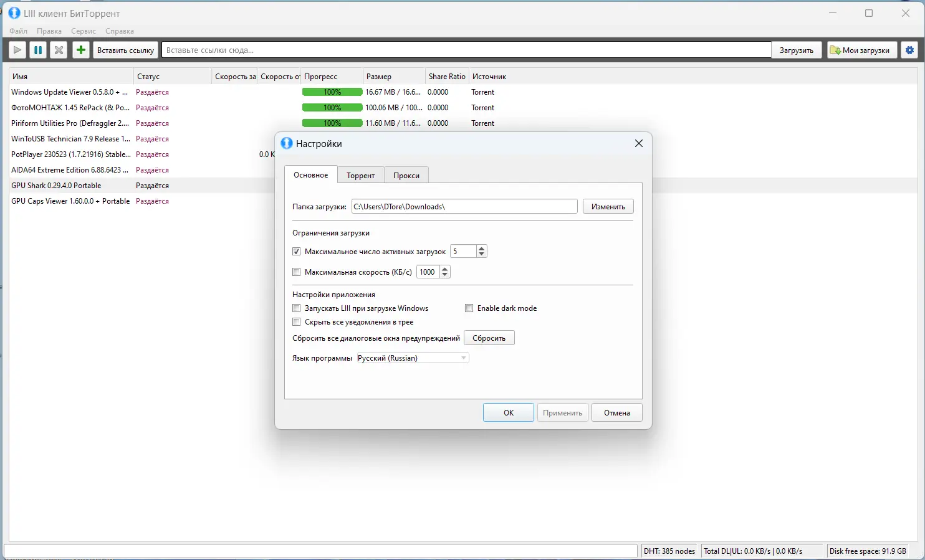Click the Сбросить button
The image size is (925, 560).
point(489,338)
